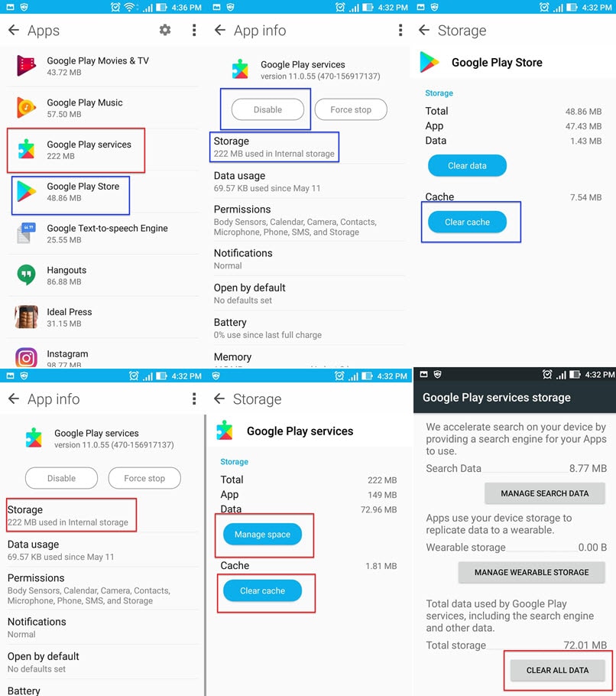Tap the Manage space button
Screen dimensions: 616x696
click(x=263, y=535)
